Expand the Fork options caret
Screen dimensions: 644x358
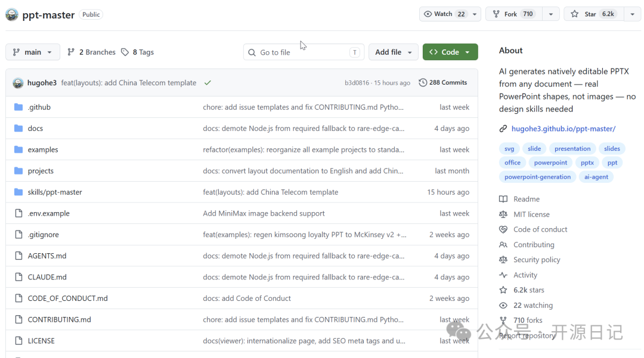[550, 14]
